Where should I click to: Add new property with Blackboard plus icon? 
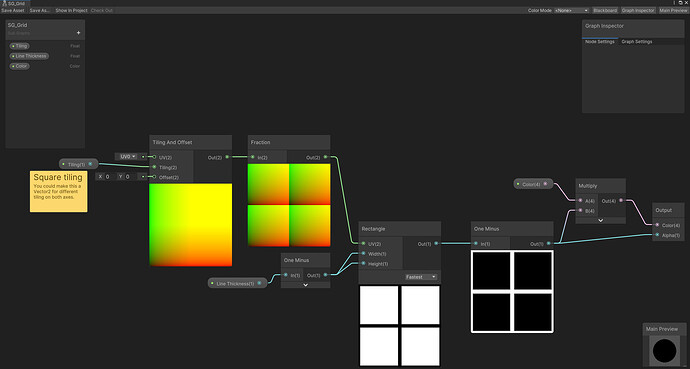tap(78, 33)
